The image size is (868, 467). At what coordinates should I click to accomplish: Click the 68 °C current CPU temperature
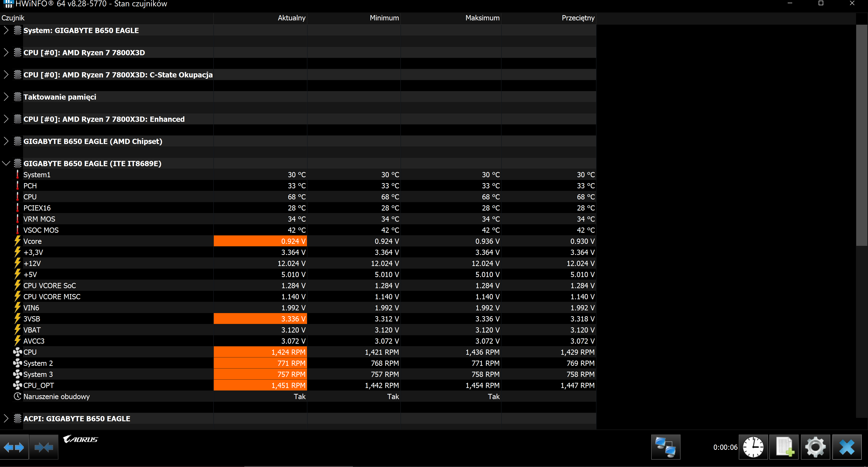(297, 196)
